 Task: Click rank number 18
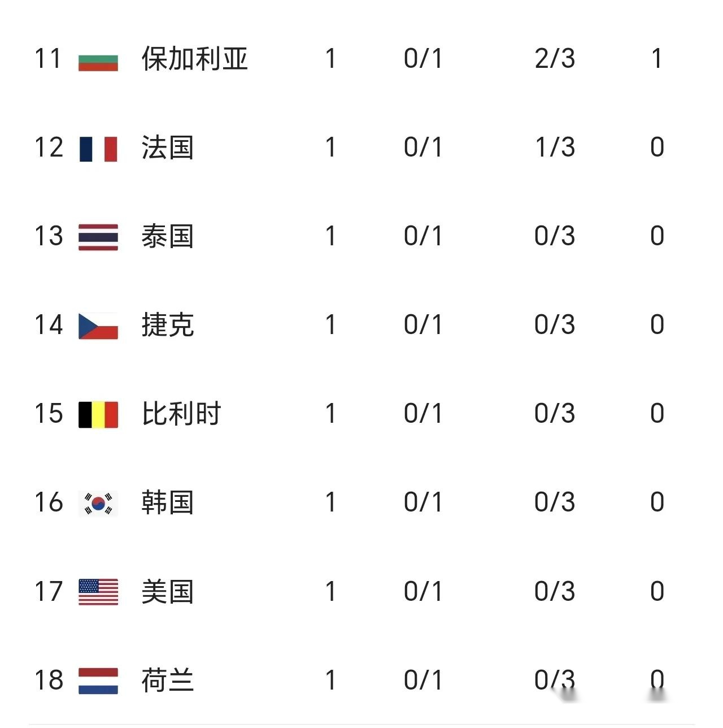[x=49, y=680]
